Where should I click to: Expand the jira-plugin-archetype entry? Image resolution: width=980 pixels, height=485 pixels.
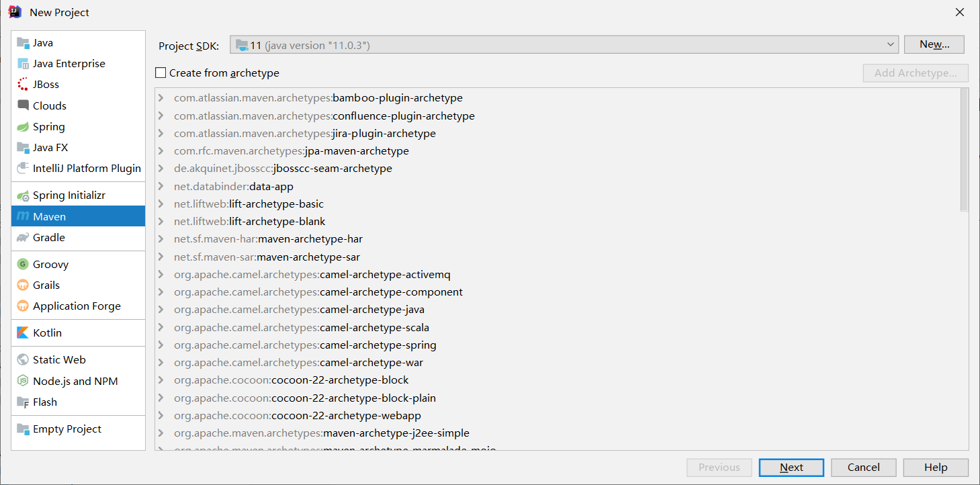[161, 133]
